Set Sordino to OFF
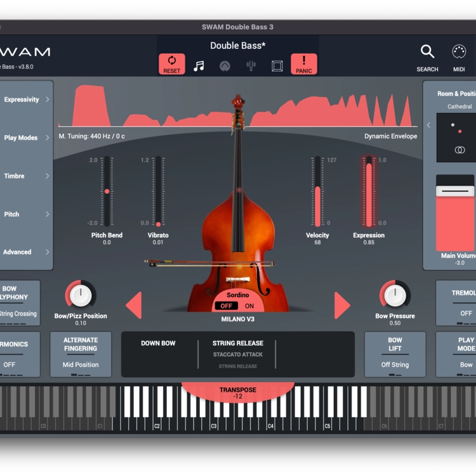This screenshot has height=476, width=476. [226, 306]
